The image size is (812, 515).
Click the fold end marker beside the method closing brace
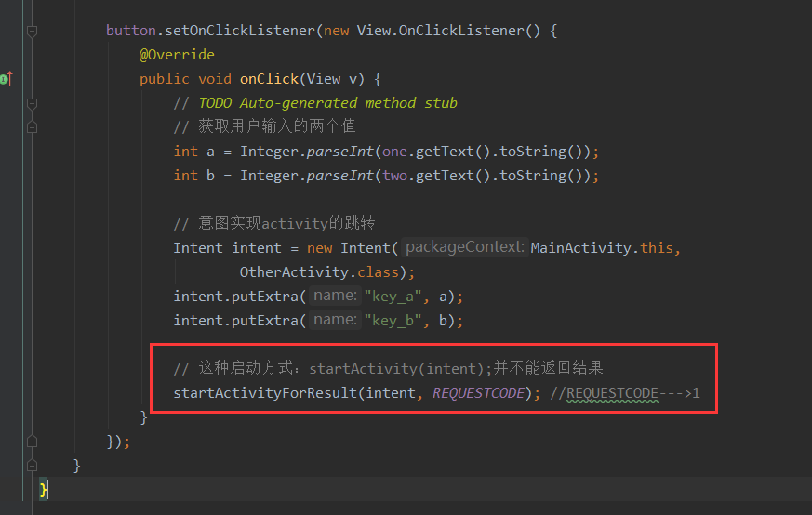point(32,466)
